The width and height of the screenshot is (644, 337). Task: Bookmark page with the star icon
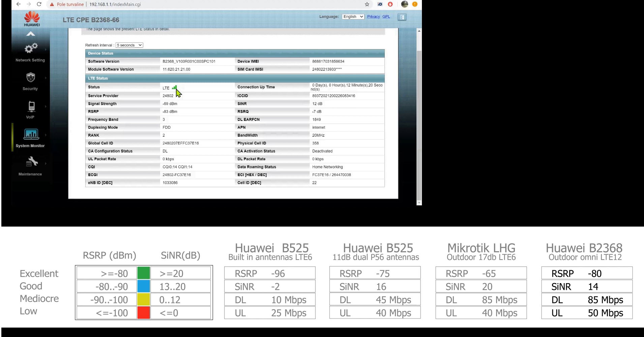[x=367, y=4]
